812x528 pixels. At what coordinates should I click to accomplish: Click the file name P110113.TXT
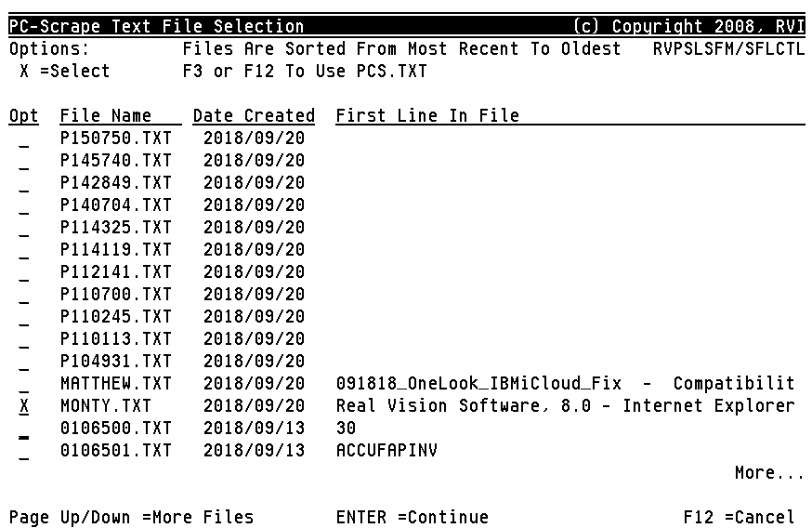[x=116, y=339]
